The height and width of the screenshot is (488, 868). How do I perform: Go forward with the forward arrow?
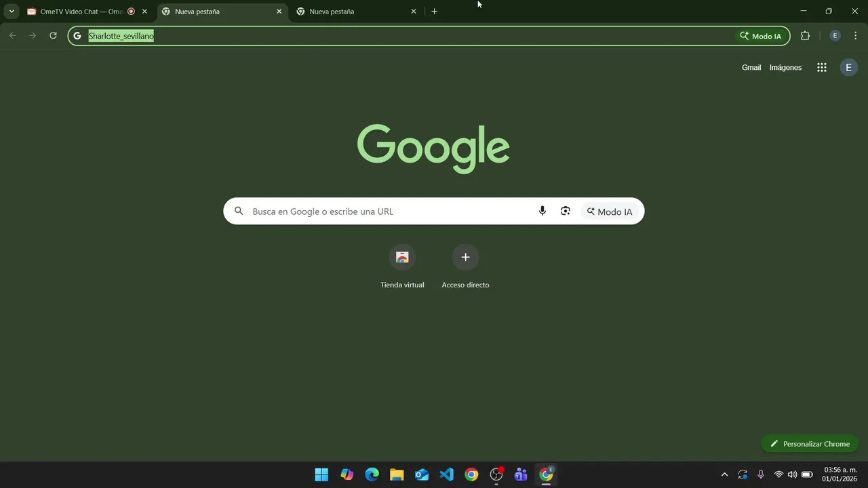[33, 36]
